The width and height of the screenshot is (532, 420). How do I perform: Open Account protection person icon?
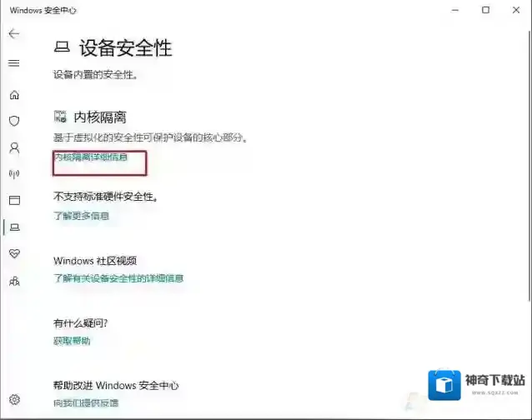coord(14,147)
